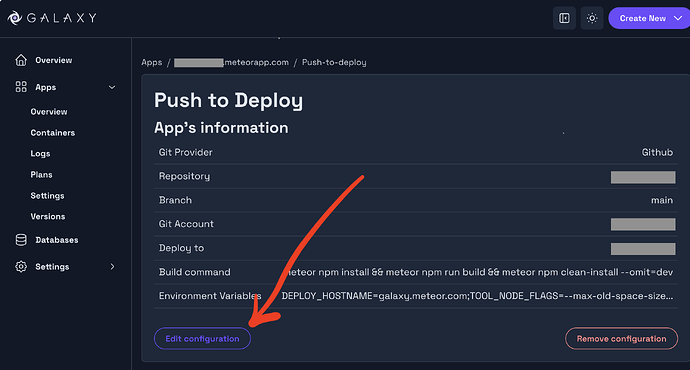Screen dimensions: 690x370
Task: Click the Remove configuration button
Action: 621,339
